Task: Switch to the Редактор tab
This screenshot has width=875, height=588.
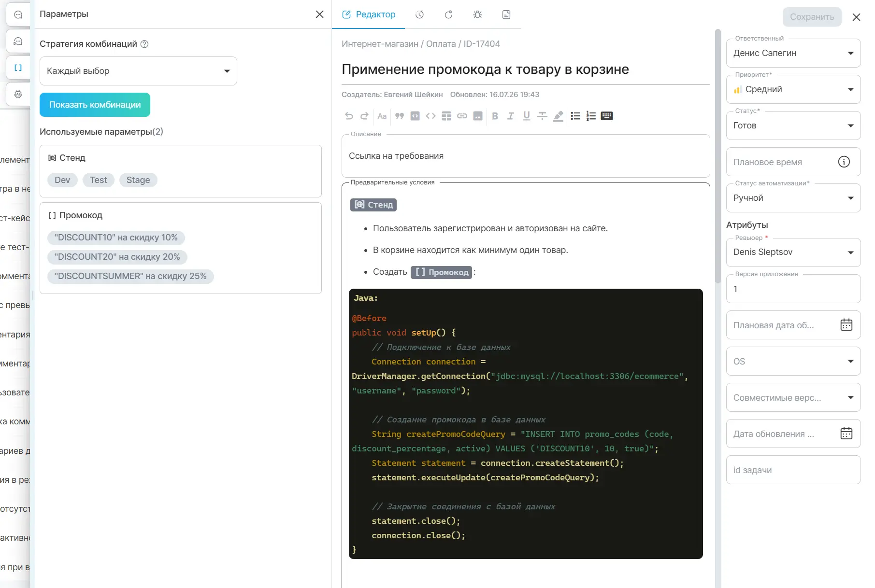Action: tap(369, 14)
